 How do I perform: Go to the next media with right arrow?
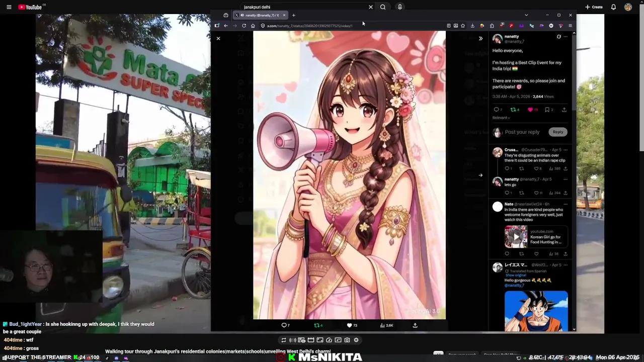480,175
